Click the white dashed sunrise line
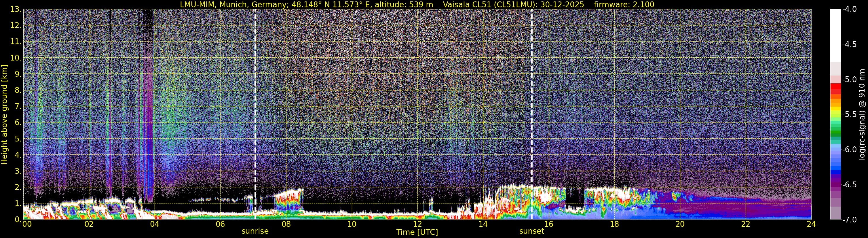 tap(255, 114)
